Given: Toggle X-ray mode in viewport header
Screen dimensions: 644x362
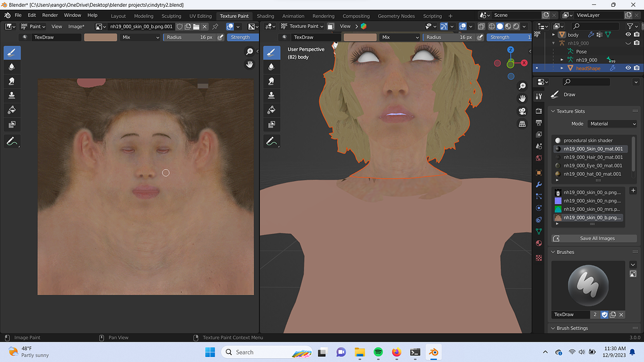Looking at the screenshot, I should (x=481, y=26).
